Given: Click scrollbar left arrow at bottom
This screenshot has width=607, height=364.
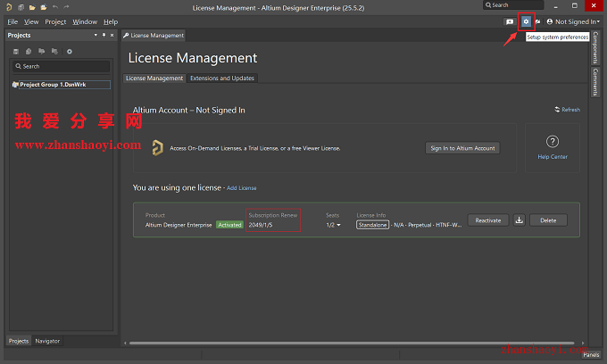Looking at the screenshot, I should (125, 343).
